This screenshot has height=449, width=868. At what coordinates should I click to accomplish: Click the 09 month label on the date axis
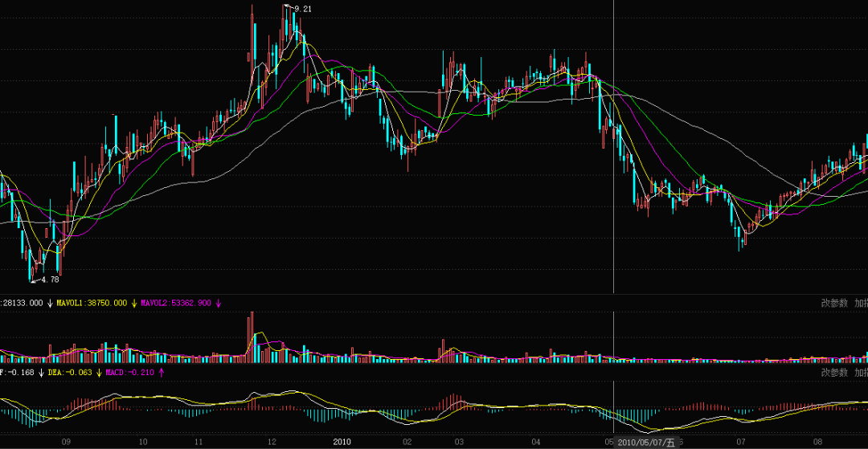(x=66, y=442)
